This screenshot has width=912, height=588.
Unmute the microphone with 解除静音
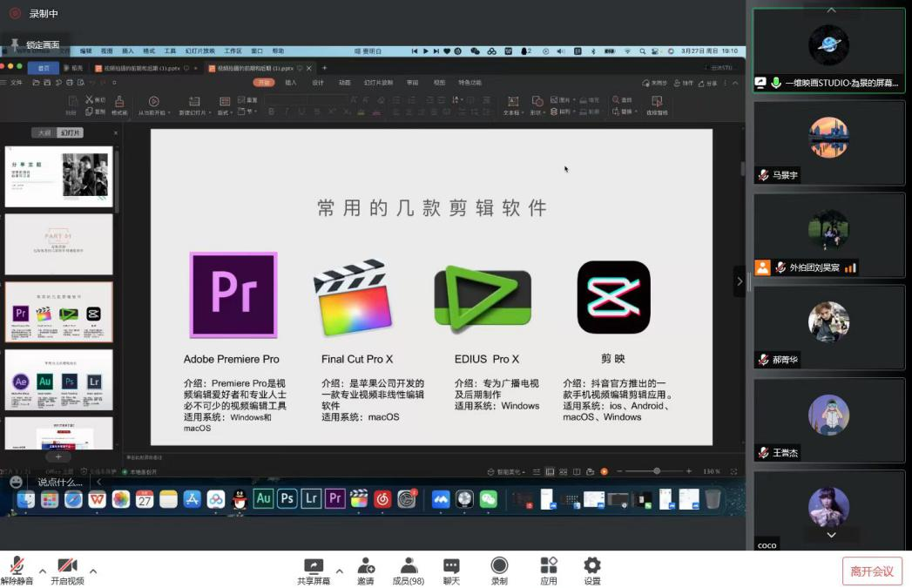(x=17, y=570)
